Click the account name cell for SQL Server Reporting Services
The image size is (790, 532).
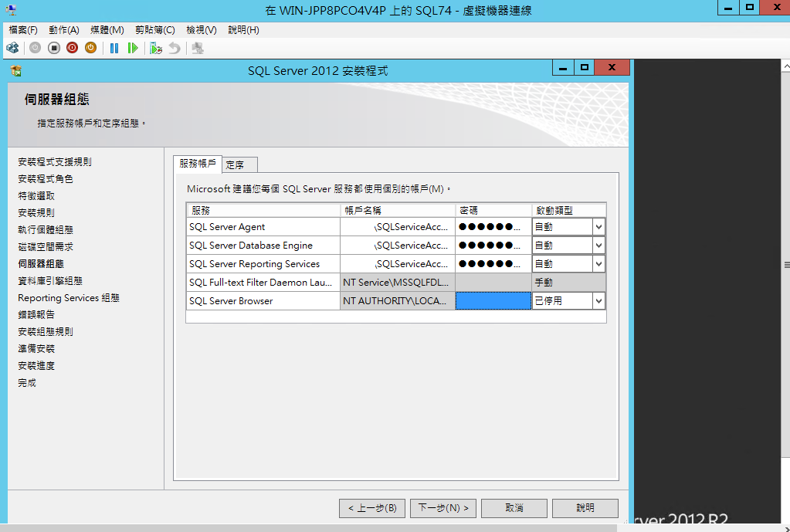pos(398,264)
